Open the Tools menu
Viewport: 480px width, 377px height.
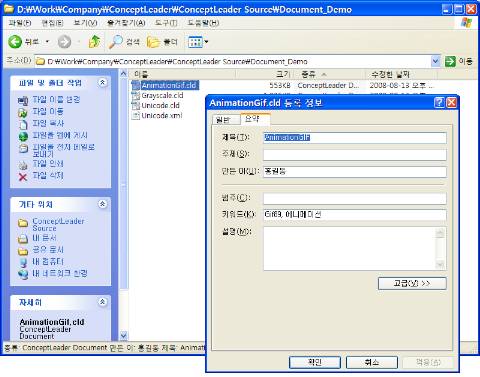pos(166,23)
